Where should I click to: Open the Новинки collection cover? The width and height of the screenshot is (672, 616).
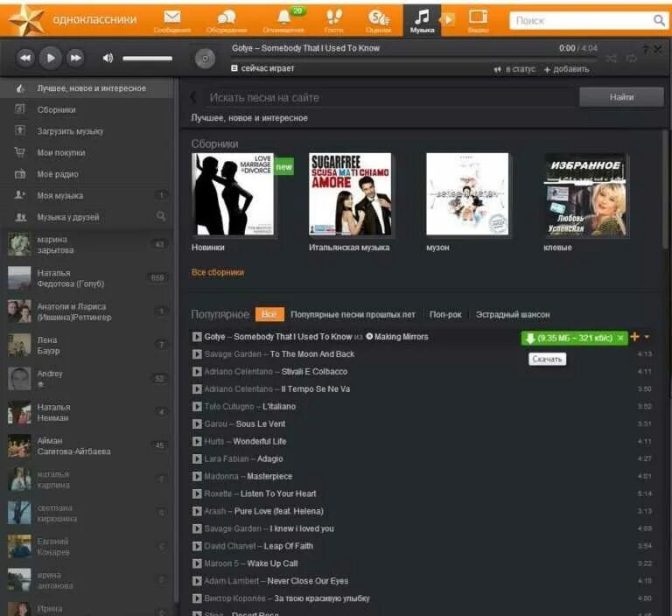point(234,194)
